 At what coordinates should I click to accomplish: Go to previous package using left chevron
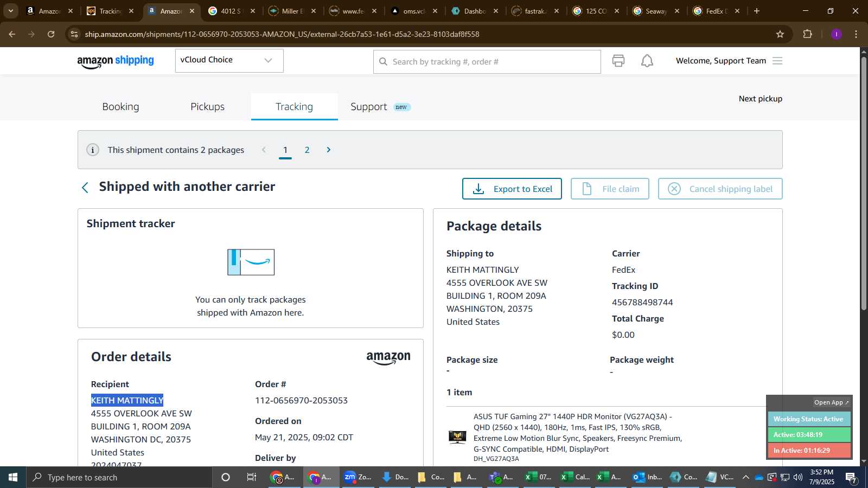[x=264, y=150]
